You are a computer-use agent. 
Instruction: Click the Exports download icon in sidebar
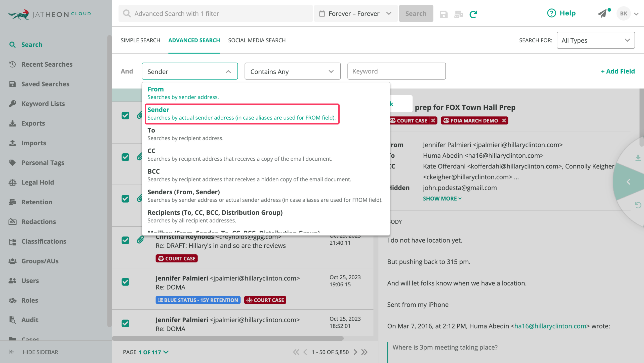pos(12,123)
